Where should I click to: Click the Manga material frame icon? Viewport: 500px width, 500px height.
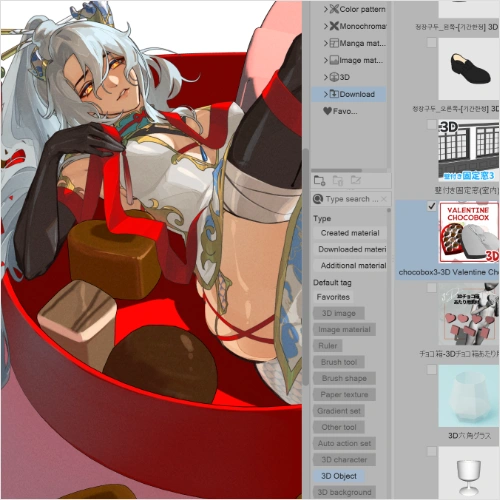(334, 43)
